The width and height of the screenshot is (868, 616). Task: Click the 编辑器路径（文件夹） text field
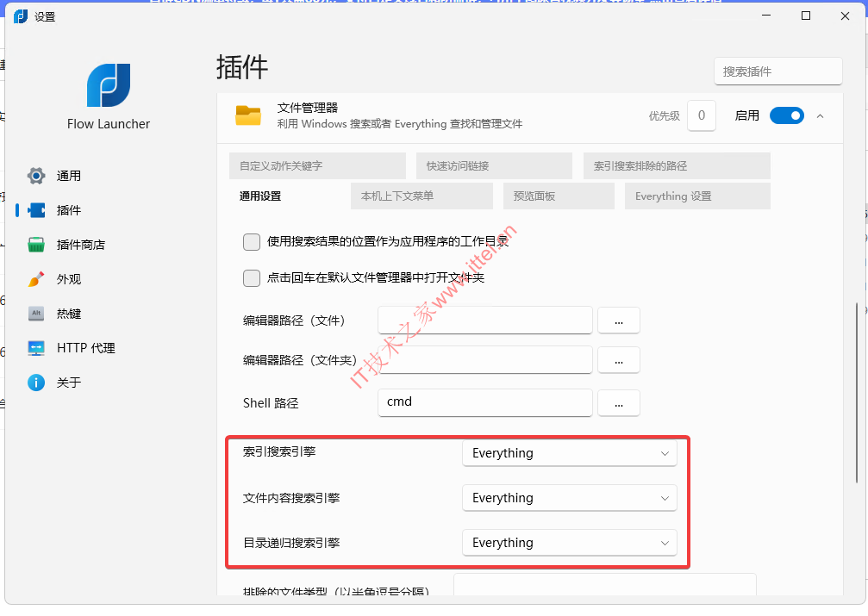point(485,360)
